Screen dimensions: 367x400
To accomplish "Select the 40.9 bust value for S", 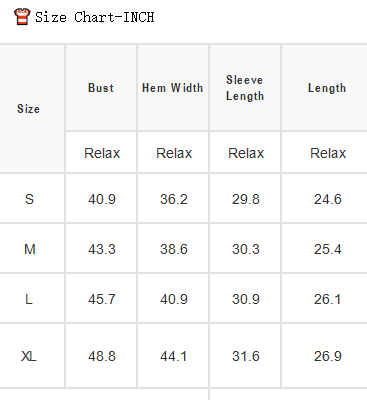I will (102, 199).
